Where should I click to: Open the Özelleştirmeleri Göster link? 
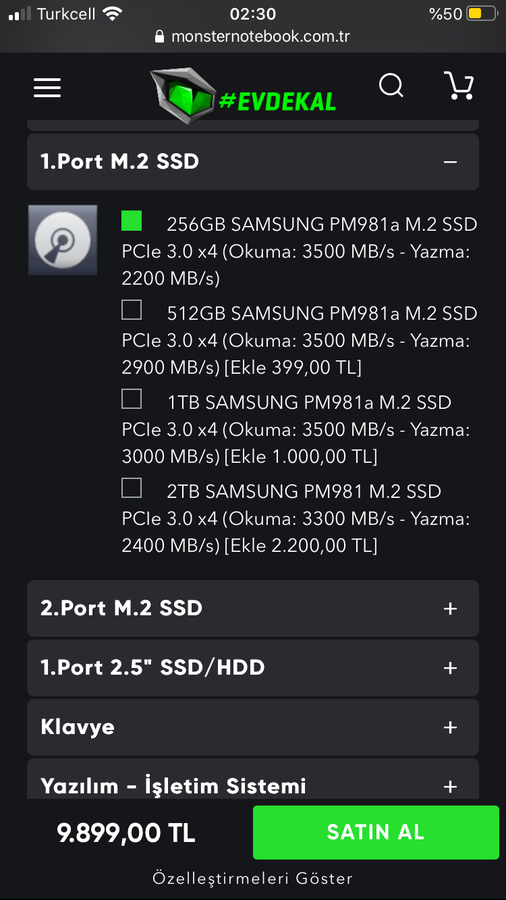tap(252, 878)
